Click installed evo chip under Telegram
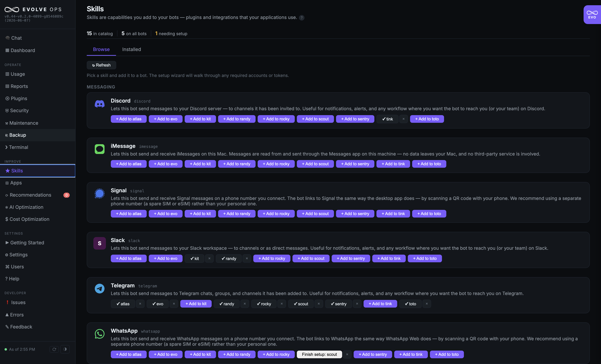 click(x=158, y=304)
